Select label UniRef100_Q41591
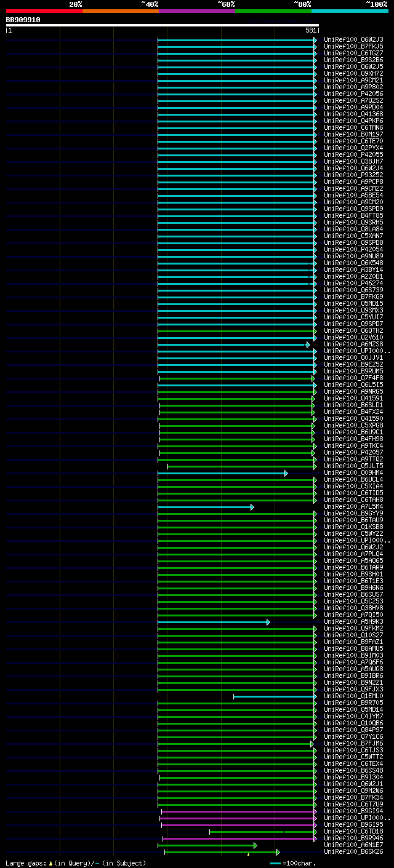 pyautogui.click(x=353, y=398)
